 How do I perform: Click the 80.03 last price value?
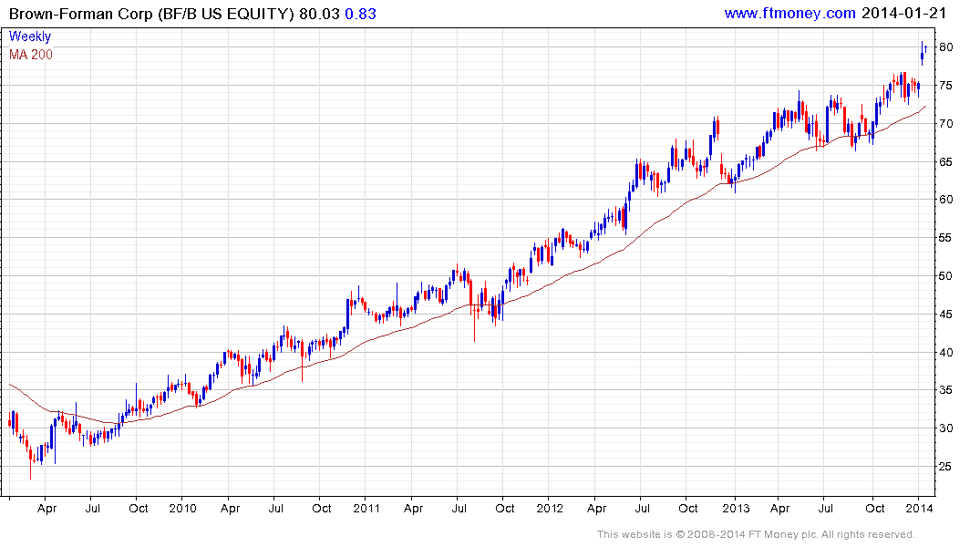[x=319, y=14]
